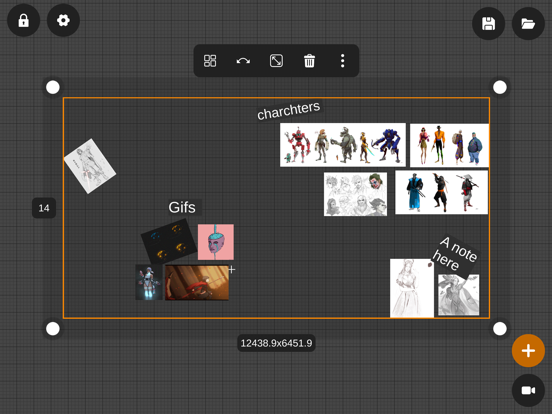Viewport: 552px width, 414px height.
Task: Select the A note here text
Action: click(455, 257)
